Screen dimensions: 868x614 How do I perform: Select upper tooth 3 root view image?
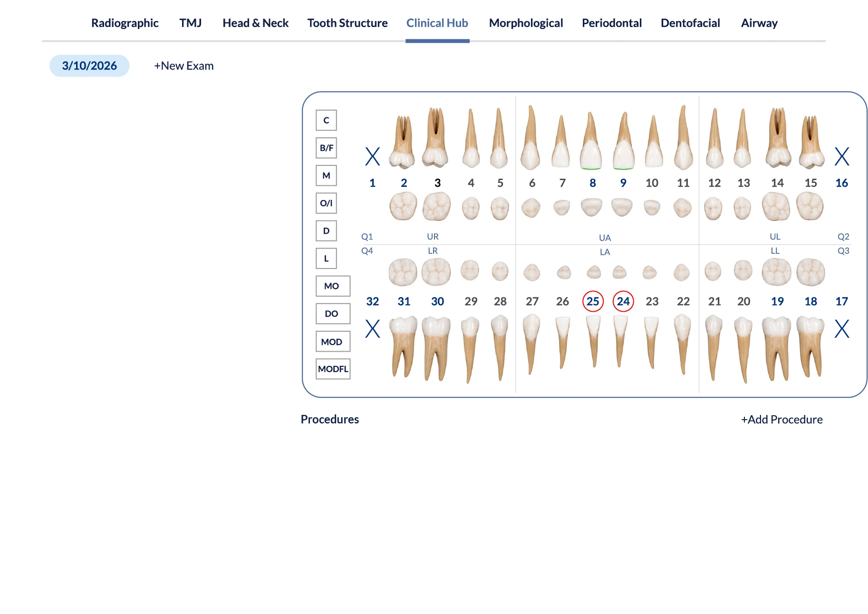pyautogui.click(x=435, y=137)
